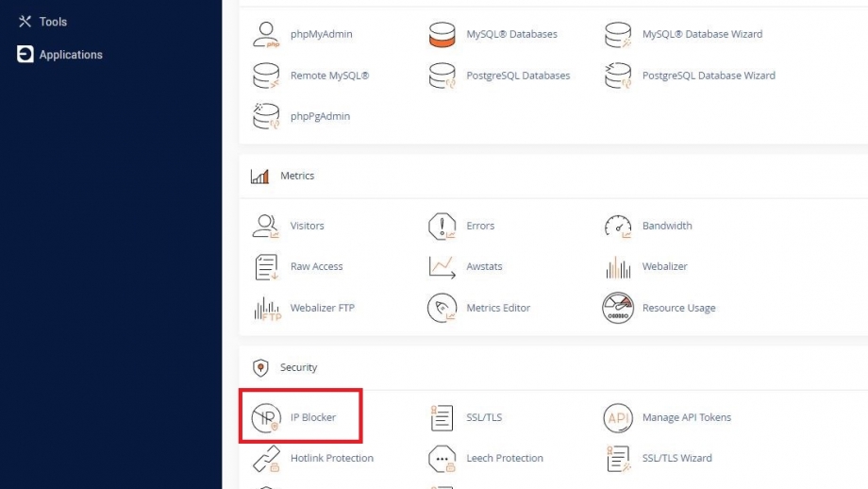Open the Leech Protection icon
868x489 pixels.
click(x=442, y=459)
